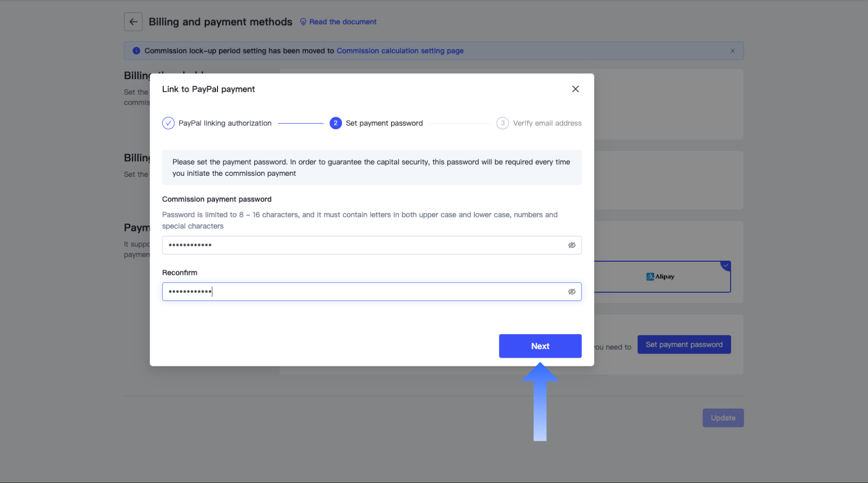
Task: Click the checkmark on PayPal linking authorization step
Action: point(168,123)
